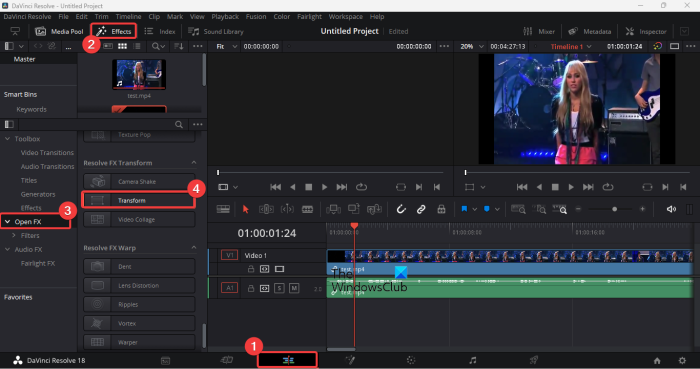Viewport: 700px width, 369px height.
Task: Select the Video Collage effect
Action: point(139,220)
